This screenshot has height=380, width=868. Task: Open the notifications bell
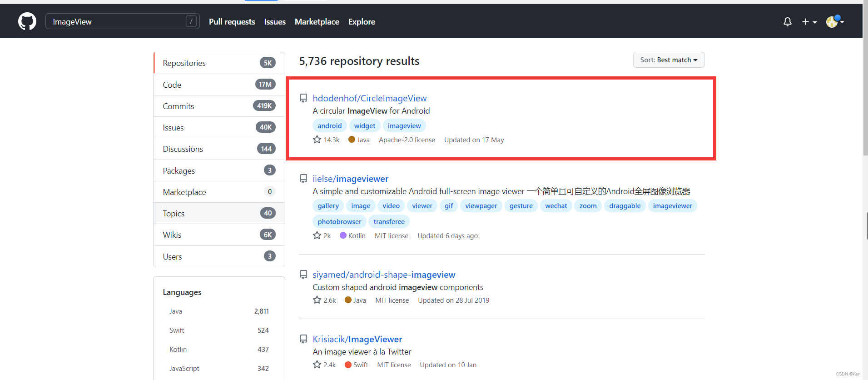788,21
